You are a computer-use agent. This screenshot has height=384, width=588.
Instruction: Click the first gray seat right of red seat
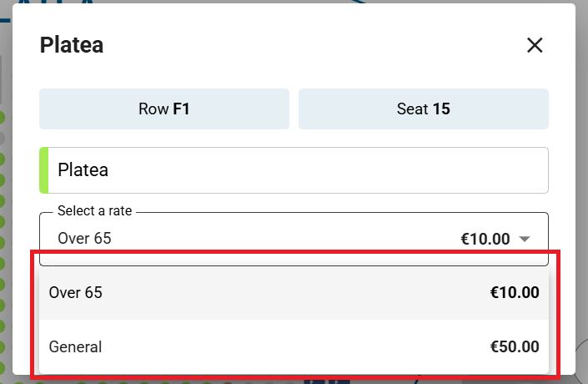[x=249, y=382]
